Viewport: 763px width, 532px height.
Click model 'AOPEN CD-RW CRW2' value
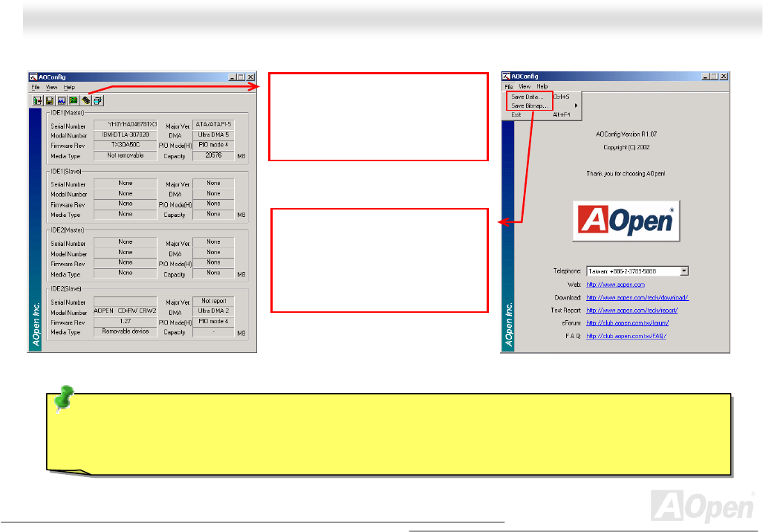click(126, 311)
